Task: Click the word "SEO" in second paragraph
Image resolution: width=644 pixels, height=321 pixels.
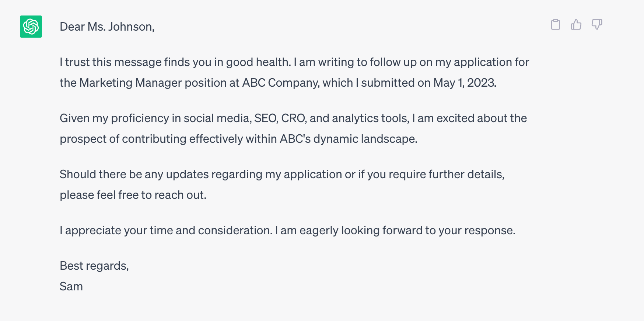Action: click(x=265, y=118)
